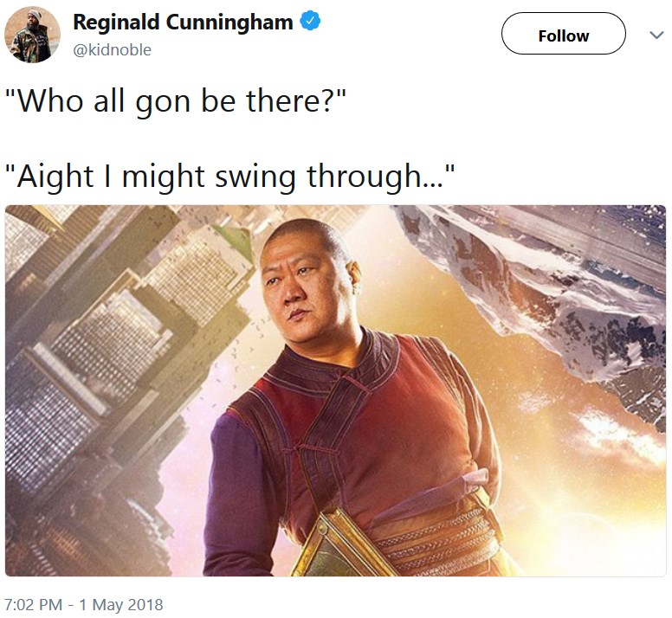Select the "Who all gon be there?" text
Image resolution: width=672 pixels, height=618 pixels.
(175, 101)
